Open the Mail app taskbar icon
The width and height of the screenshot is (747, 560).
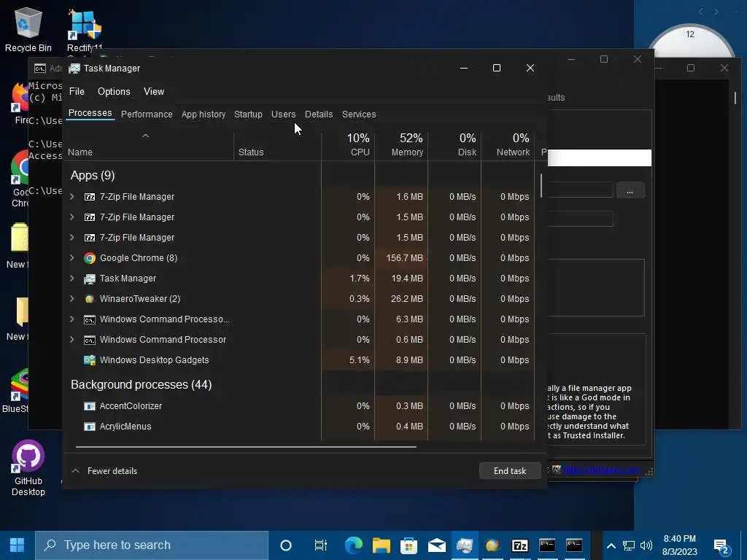[x=436, y=545]
